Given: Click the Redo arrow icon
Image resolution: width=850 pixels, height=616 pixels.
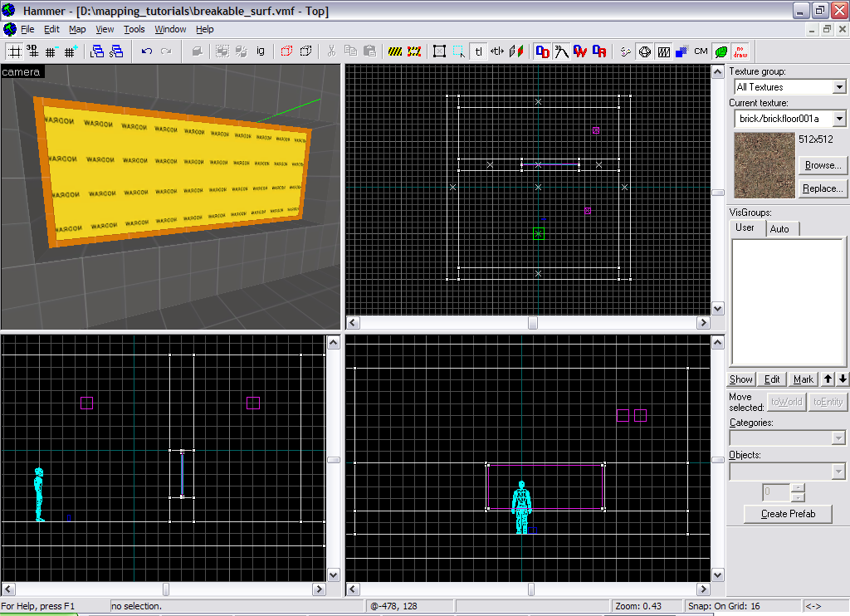Looking at the screenshot, I should point(165,51).
